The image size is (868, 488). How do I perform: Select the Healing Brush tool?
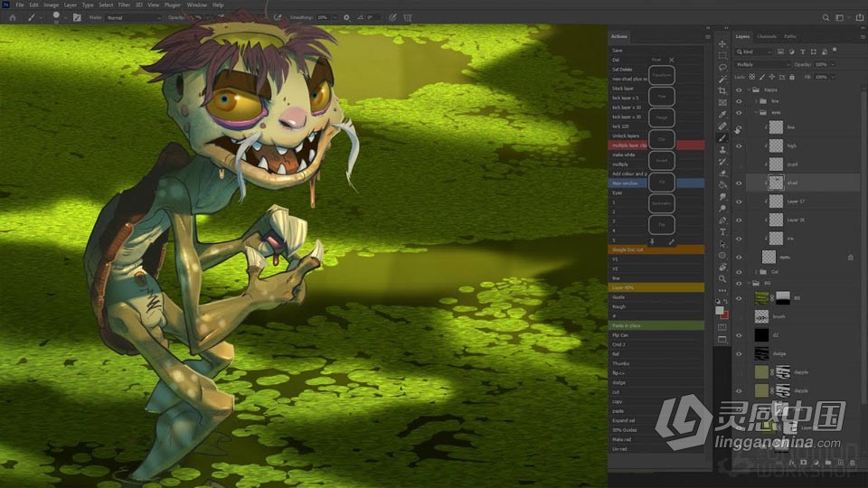(x=722, y=127)
